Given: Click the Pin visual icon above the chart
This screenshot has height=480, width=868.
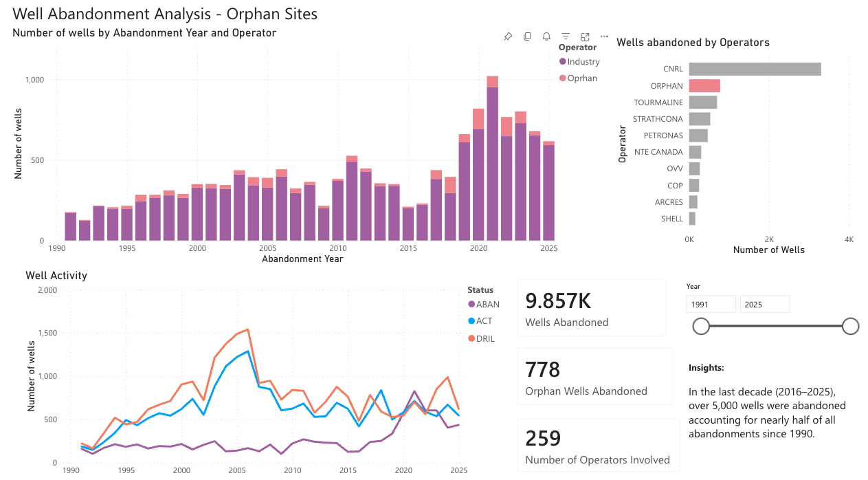Looking at the screenshot, I should (508, 36).
